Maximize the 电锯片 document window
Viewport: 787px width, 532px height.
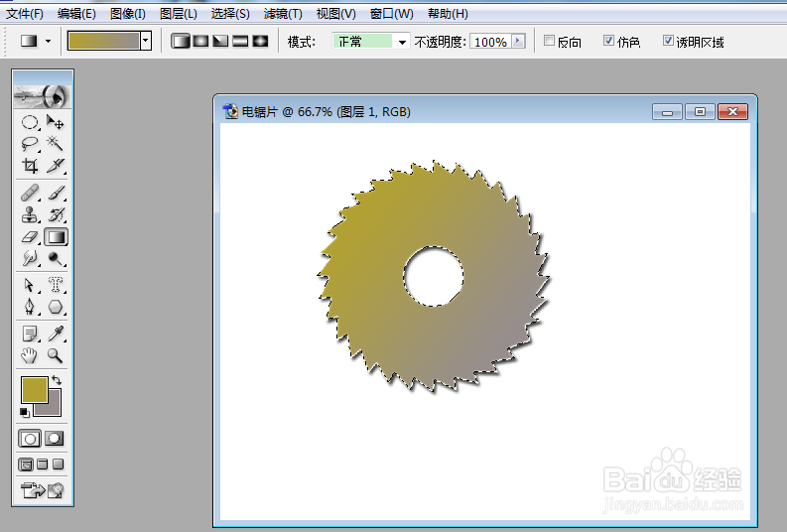[700, 111]
